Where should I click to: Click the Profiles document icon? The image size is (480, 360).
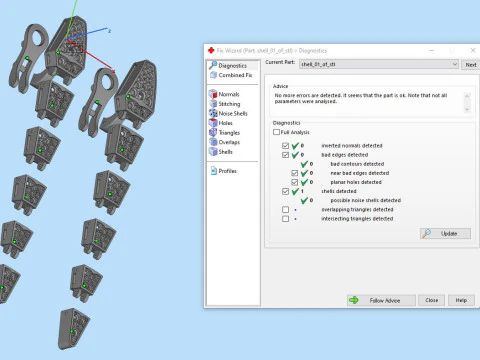pos(214,171)
